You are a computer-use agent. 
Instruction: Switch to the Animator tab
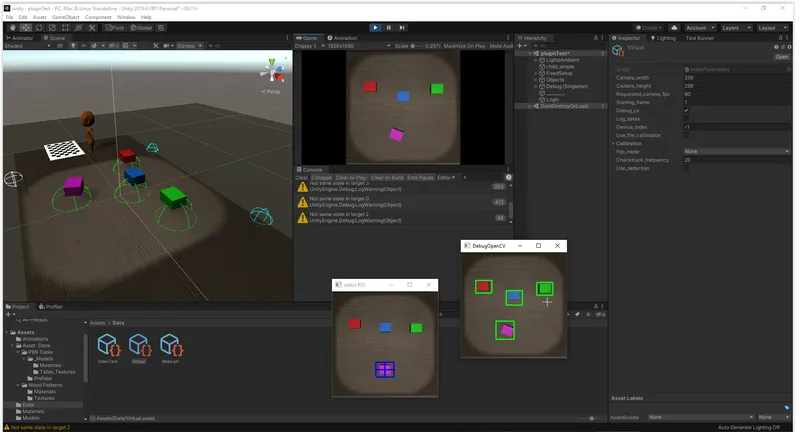[x=19, y=38]
